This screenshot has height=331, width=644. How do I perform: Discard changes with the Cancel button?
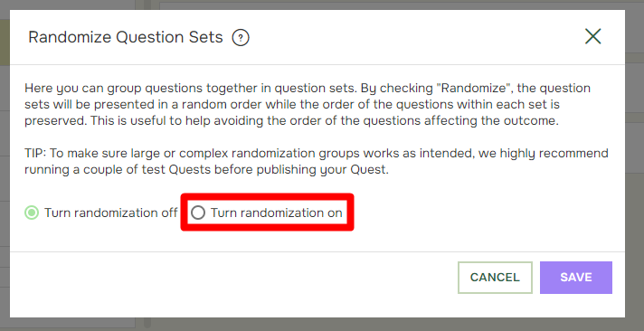coord(495,278)
